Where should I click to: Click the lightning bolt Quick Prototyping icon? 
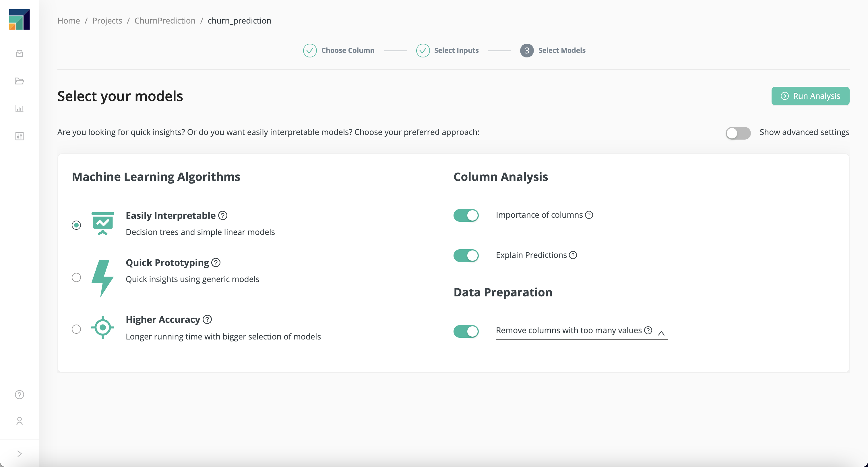102,278
